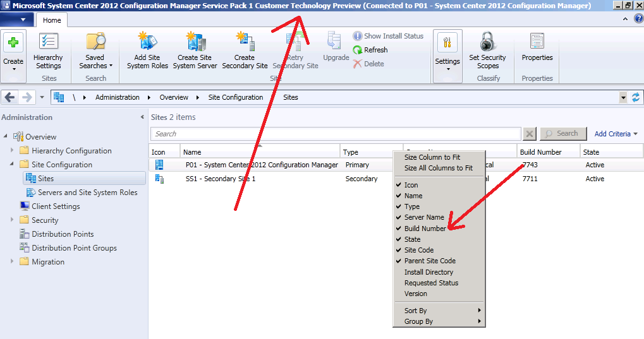Switch to the Home ribbon tab

click(52, 20)
